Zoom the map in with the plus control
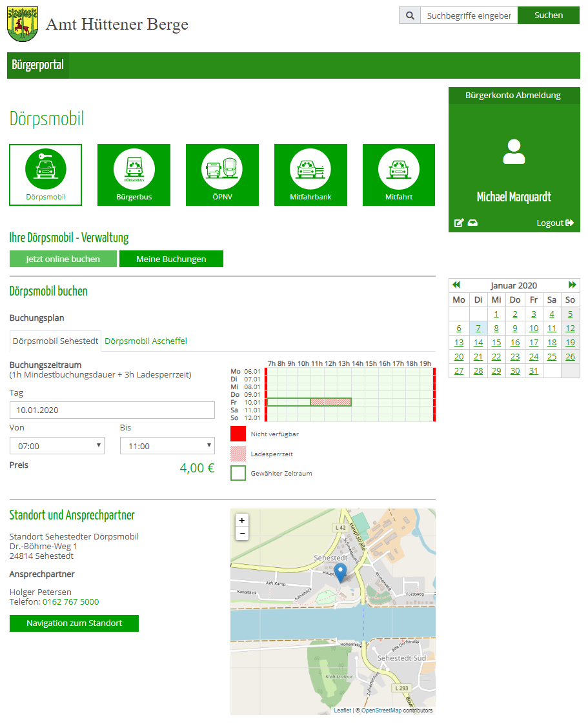The image size is (588, 726). click(x=241, y=520)
